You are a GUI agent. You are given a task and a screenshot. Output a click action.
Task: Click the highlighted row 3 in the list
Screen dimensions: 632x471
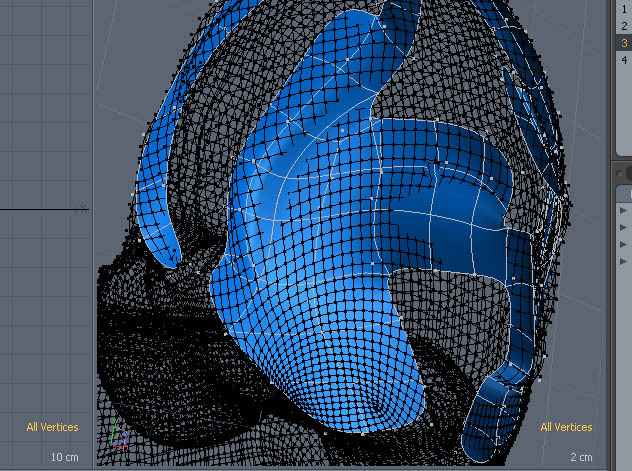(x=624, y=43)
